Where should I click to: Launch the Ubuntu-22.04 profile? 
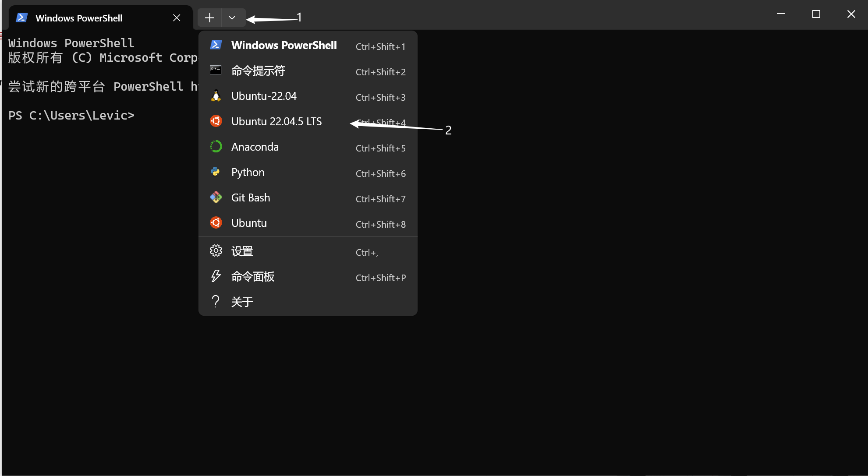[x=308, y=96]
